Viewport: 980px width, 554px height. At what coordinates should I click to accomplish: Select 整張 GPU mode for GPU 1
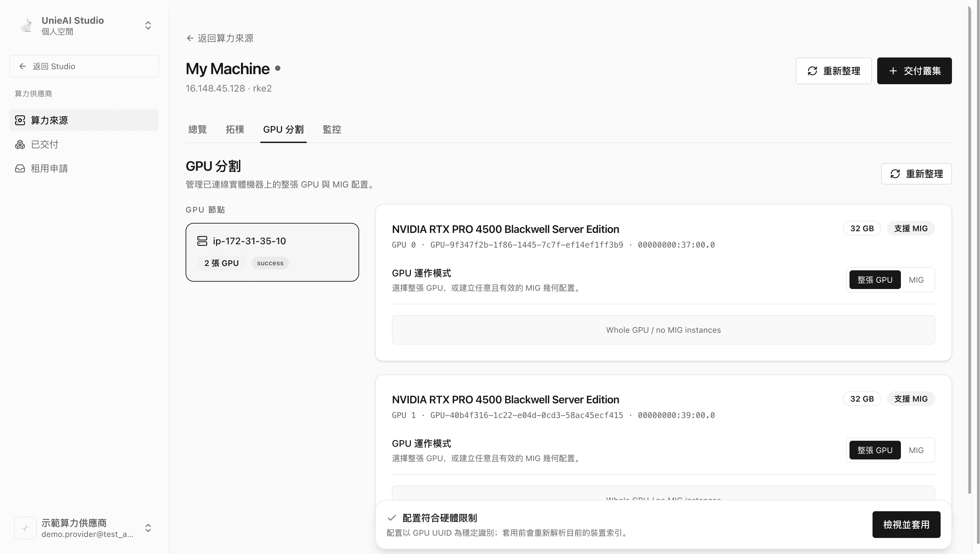[x=875, y=450]
